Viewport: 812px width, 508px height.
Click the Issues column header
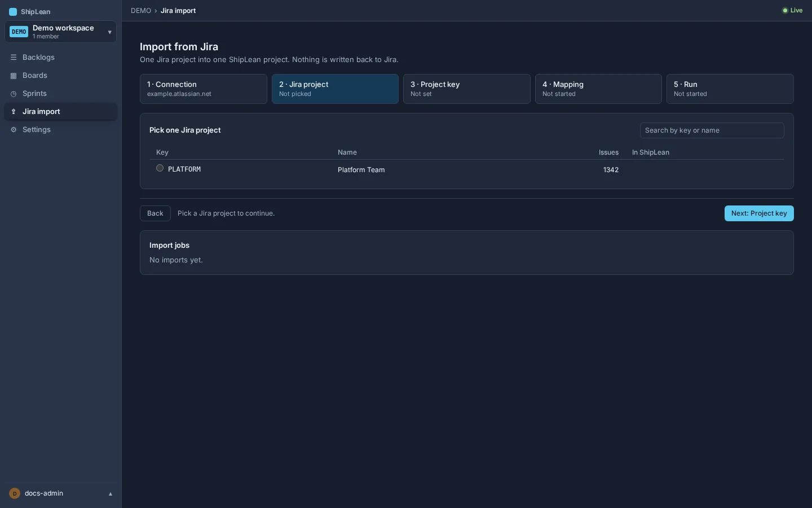tap(608, 152)
